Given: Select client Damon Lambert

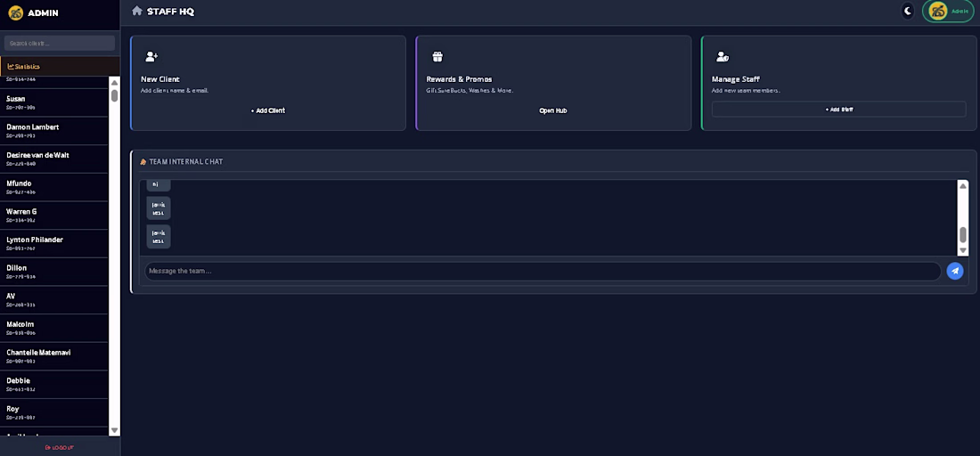Looking at the screenshot, I should pos(53,131).
